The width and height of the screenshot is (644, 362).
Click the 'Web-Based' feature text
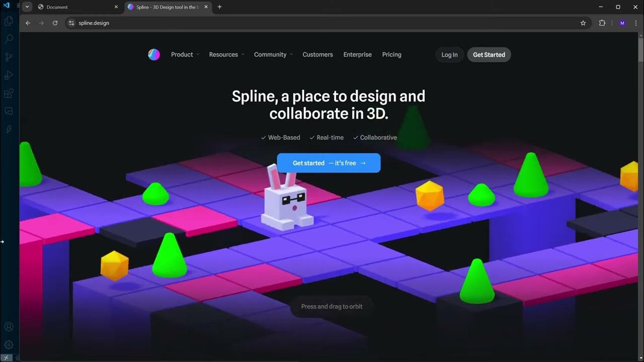click(x=284, y=138)
